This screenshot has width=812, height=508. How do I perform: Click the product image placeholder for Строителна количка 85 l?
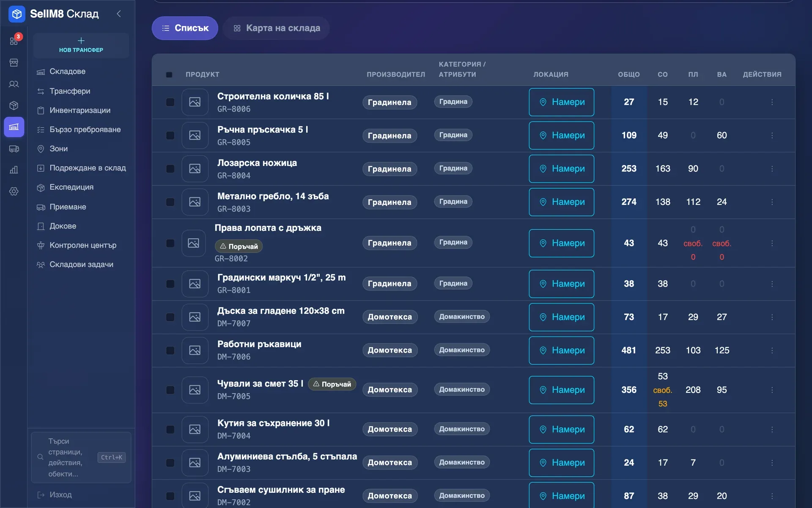pyautogui.click(x=195, y=102)
